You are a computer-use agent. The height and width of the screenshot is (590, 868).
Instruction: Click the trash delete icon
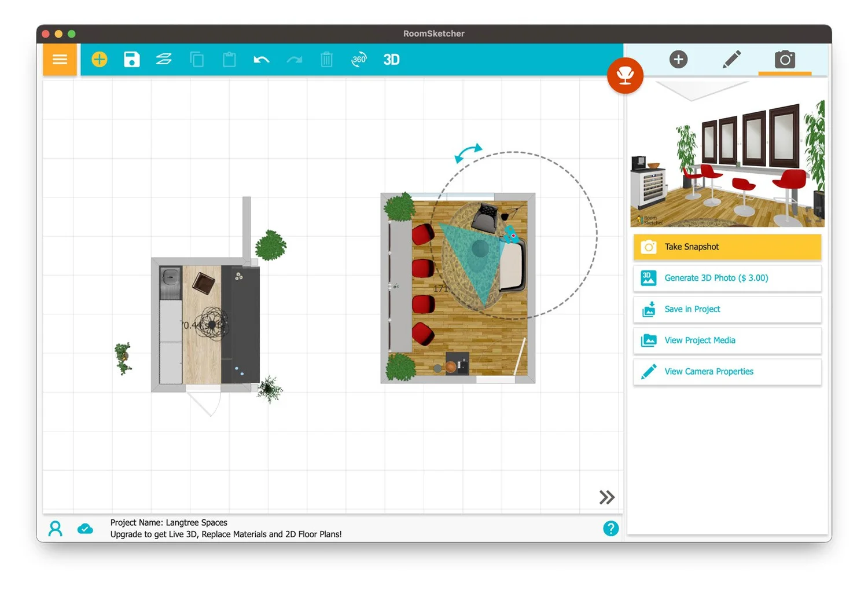(x=326, y=59)
